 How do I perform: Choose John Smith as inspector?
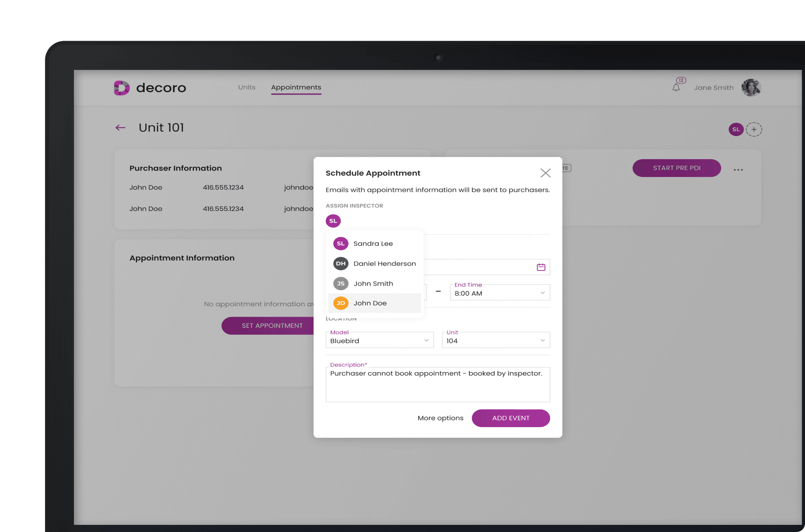pos(374,284)
